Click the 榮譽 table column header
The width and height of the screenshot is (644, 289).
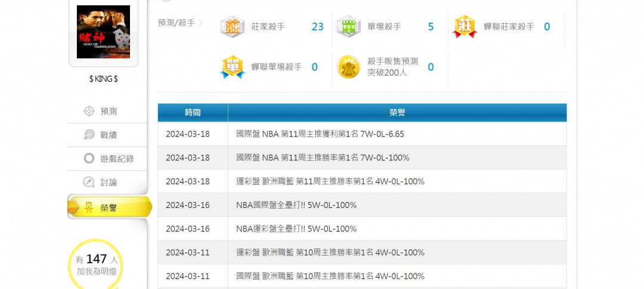coord(397,113)
